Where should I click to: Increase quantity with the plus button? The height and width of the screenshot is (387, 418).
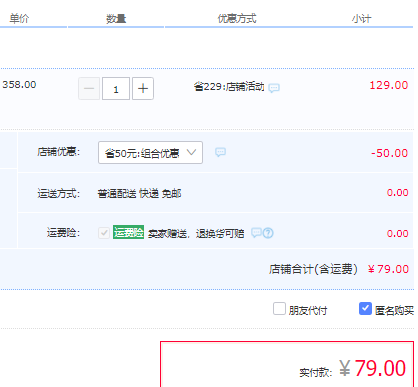[x=143, y=89]
